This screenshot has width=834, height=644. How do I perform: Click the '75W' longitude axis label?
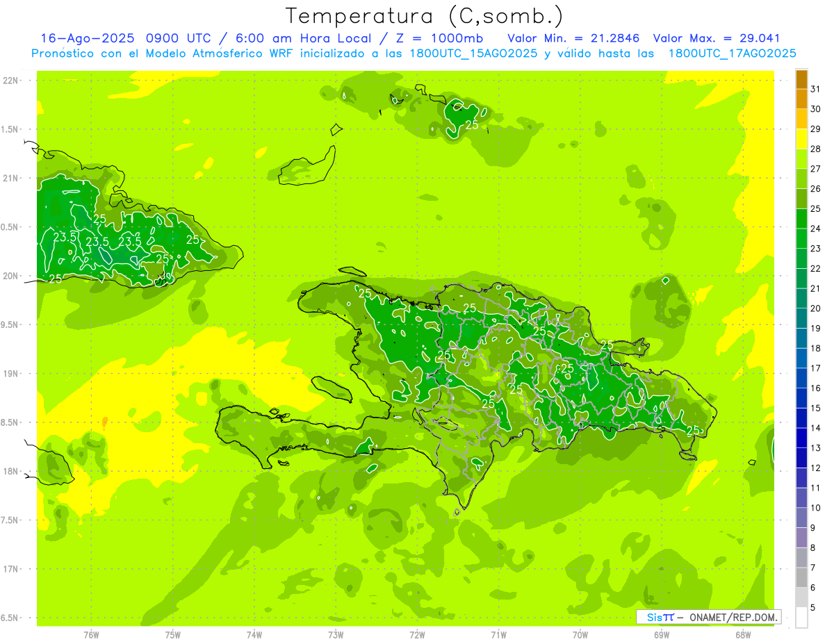click(x=173, y=634)
